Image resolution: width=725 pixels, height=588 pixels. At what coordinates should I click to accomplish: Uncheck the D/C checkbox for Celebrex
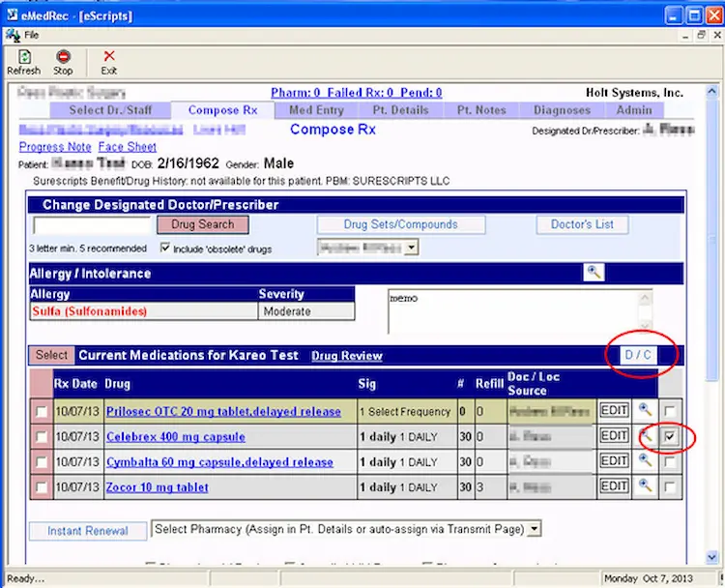pos(671,437)
